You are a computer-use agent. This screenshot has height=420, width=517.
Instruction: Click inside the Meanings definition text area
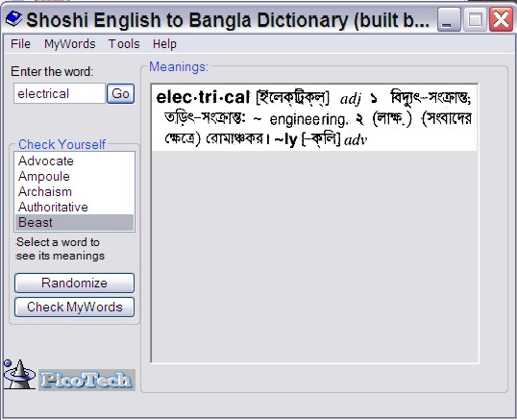point(314,224)
